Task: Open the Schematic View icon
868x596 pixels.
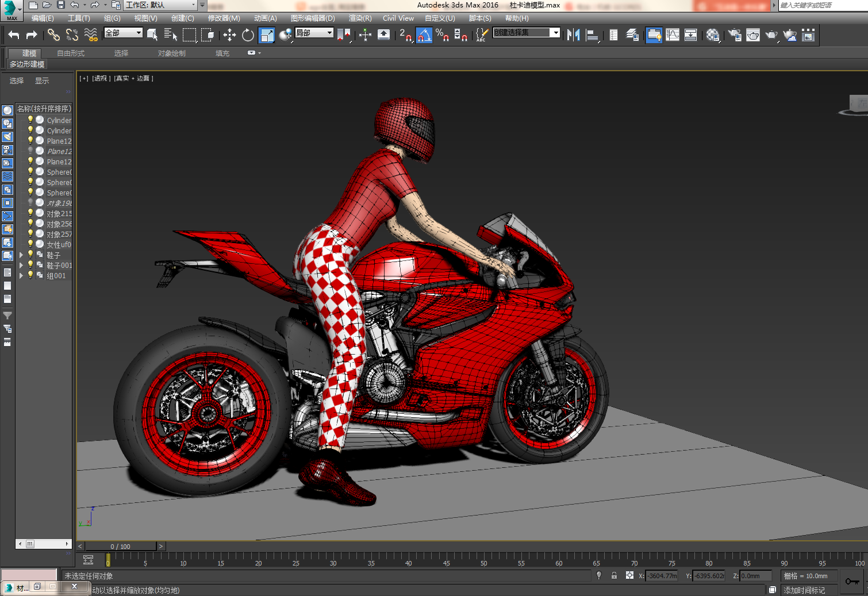Action: 691,35
